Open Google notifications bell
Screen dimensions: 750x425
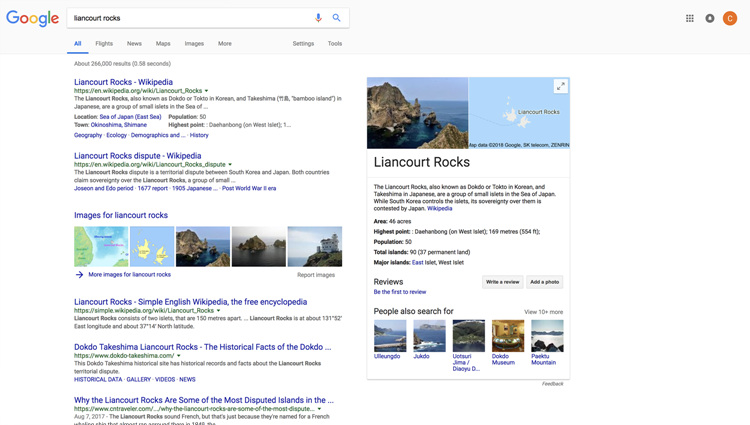pos(710,18)
